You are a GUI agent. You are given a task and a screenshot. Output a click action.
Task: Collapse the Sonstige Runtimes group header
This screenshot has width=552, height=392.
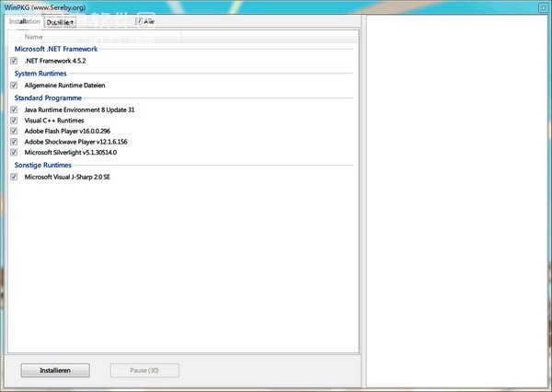point(43,165)
